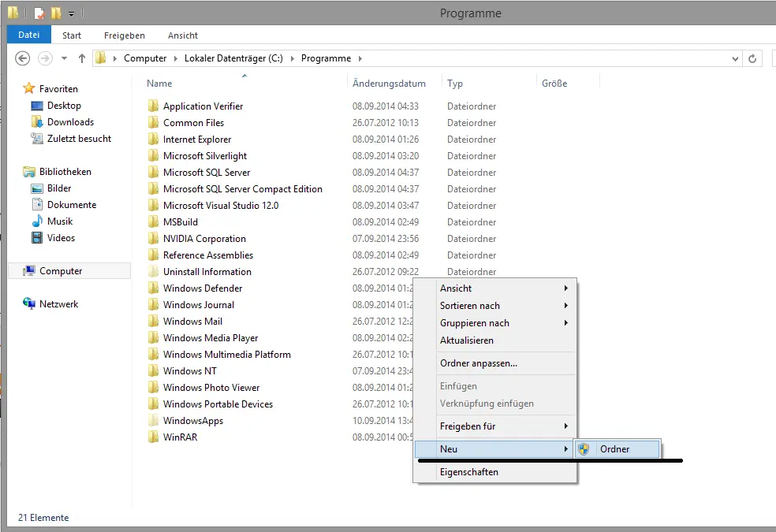Click Computer in the address breadcrumb
This screenshot has height=532, width=776.
[x=145, y=58]
